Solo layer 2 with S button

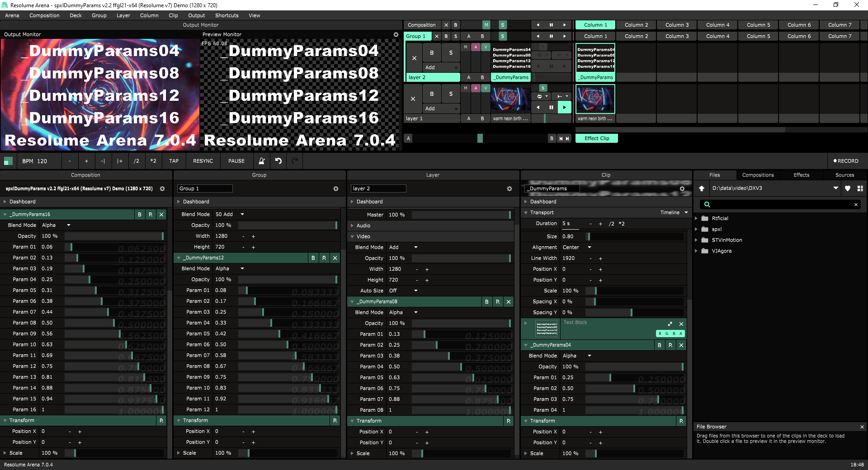(x=450, y=53)
